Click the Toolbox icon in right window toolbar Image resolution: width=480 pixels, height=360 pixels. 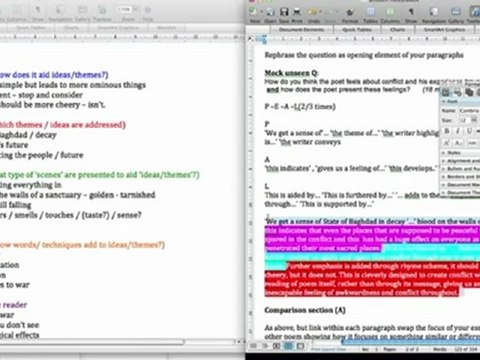tap(475, 12)
